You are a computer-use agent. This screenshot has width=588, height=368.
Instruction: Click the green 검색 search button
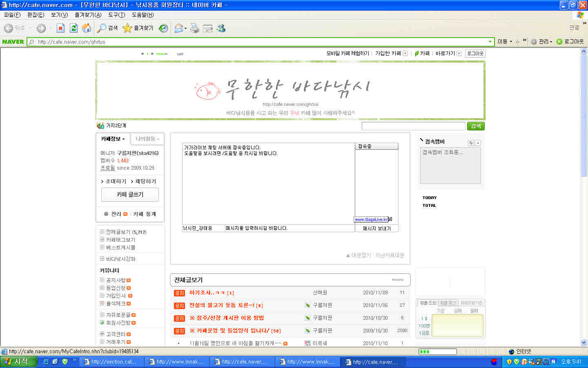coord(476,126)
